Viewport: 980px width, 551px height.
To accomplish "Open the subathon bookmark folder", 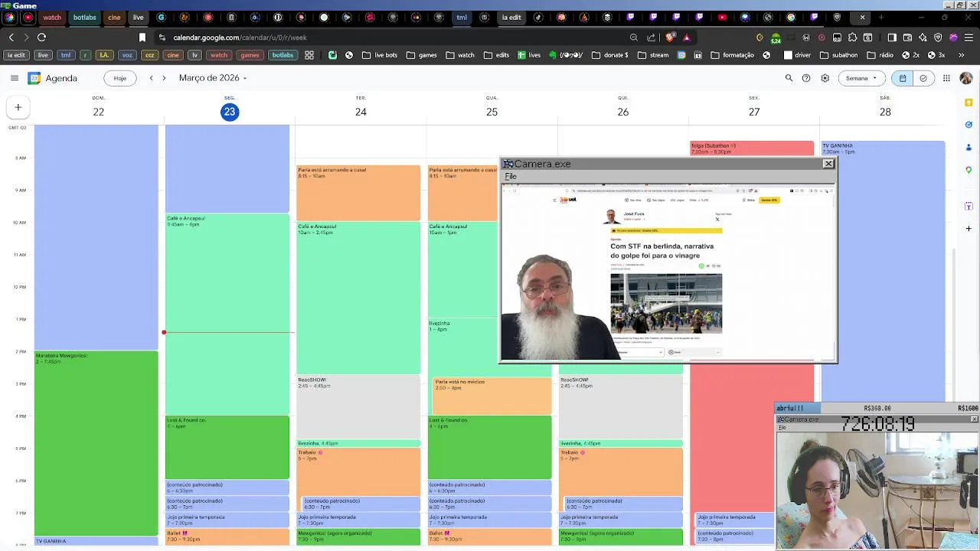I will (x=839, y=55).
